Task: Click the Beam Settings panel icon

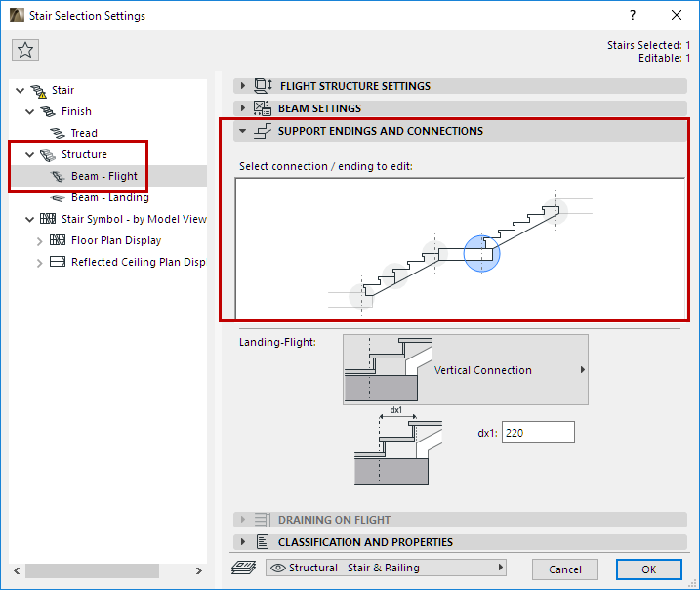Action: pos(262,108)
